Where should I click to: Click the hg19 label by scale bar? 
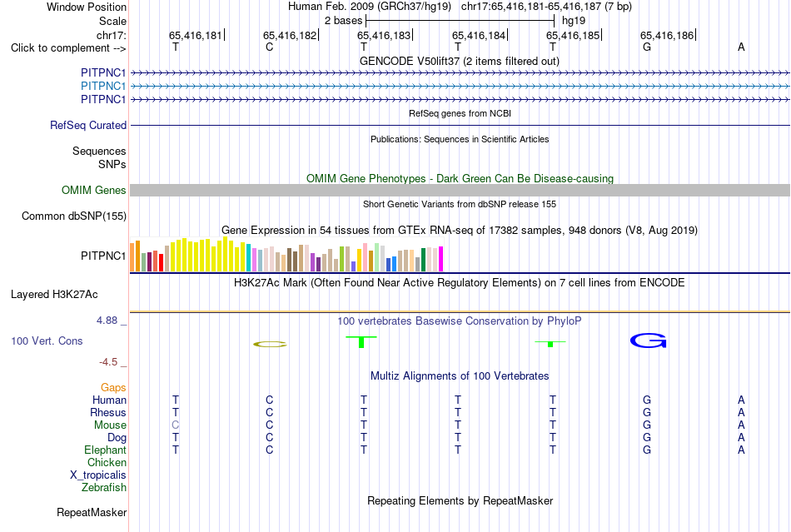tap(574, 21)
